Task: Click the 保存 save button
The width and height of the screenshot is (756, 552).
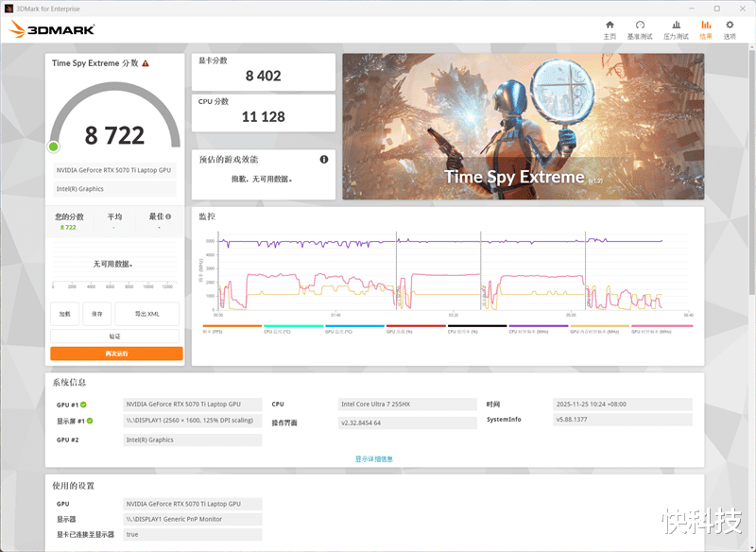Action: point(97,314)
